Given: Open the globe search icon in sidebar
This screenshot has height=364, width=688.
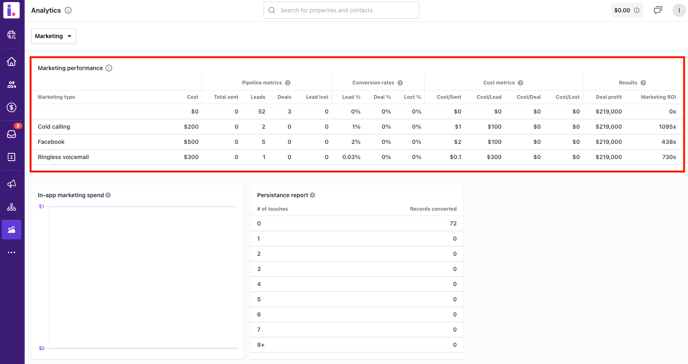Looking at the screenshot, I should point(11,35).
